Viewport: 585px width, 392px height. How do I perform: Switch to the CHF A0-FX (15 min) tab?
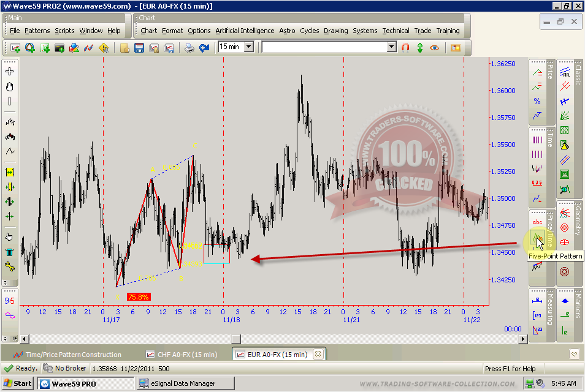pyautogui.click(x=181, y=355)
